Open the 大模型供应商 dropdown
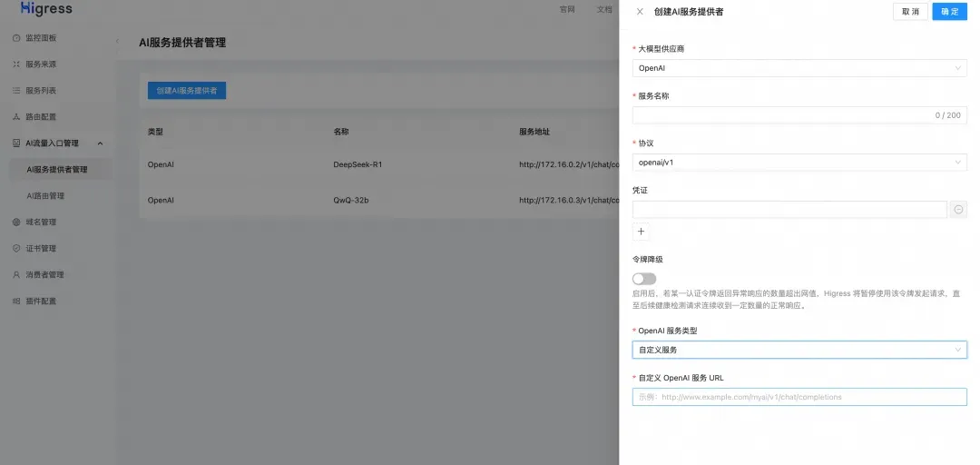980x465 pixels. (x=799, y=68)
